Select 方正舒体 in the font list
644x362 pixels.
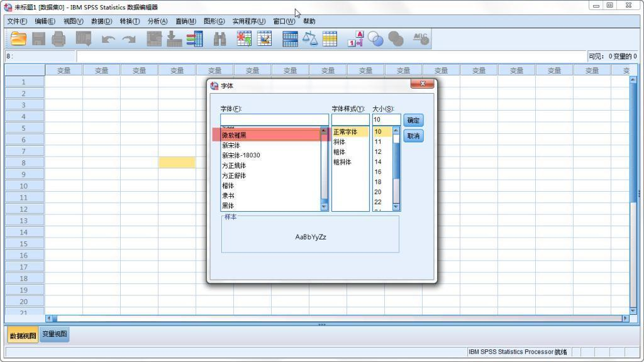[x=270, y=175]
